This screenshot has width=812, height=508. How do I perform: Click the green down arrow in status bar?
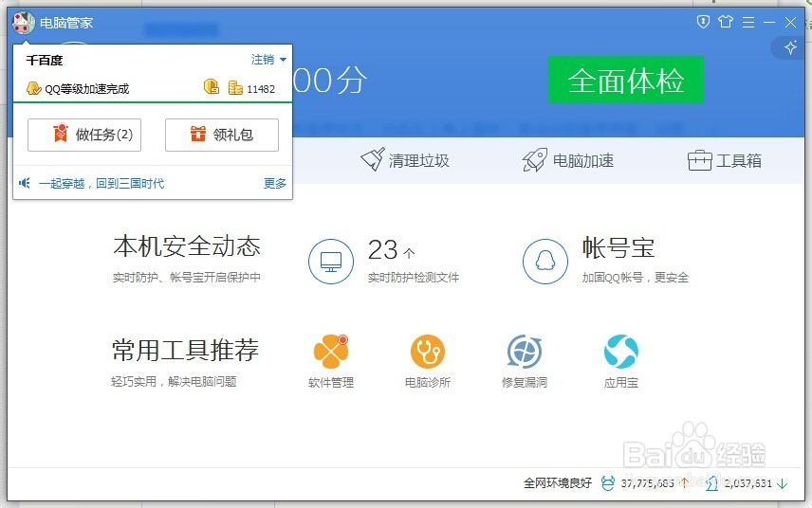[x=783, y=483]
